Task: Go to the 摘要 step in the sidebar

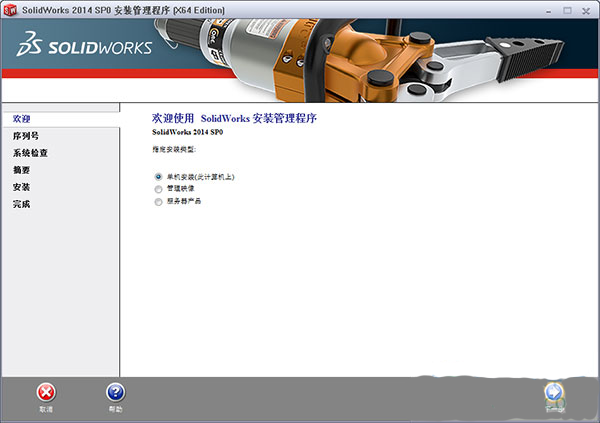Action: 21,170
